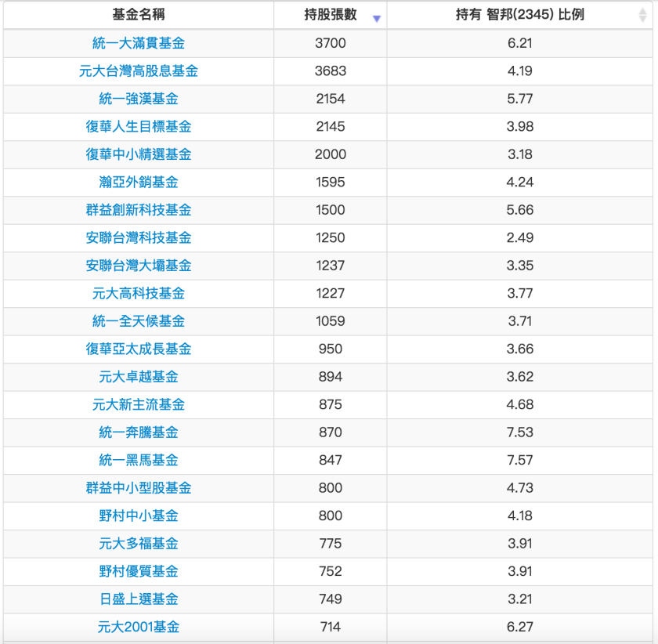Select the 安聯台灣科技基金 link
Screen dimensions: 658x644
tap(138, 237)
